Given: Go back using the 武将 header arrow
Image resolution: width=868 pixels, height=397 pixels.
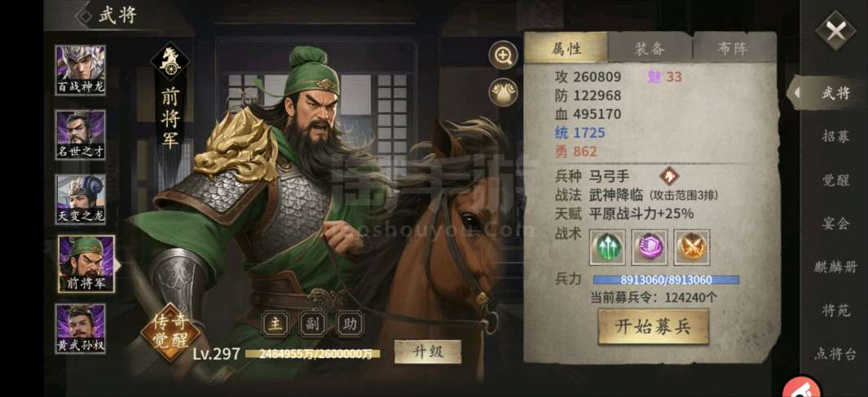Looking at the screenshot, I should (84, 15).
